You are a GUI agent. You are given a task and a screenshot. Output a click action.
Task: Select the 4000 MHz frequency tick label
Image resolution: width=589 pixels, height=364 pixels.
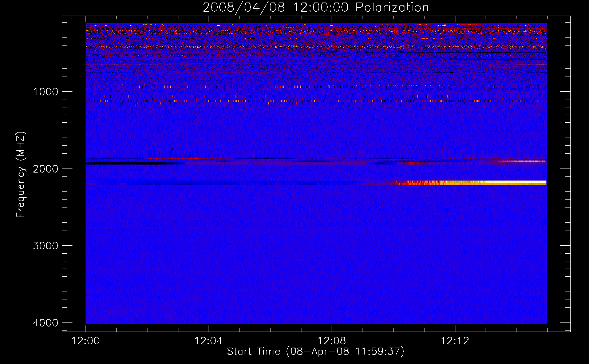[46, 323]
